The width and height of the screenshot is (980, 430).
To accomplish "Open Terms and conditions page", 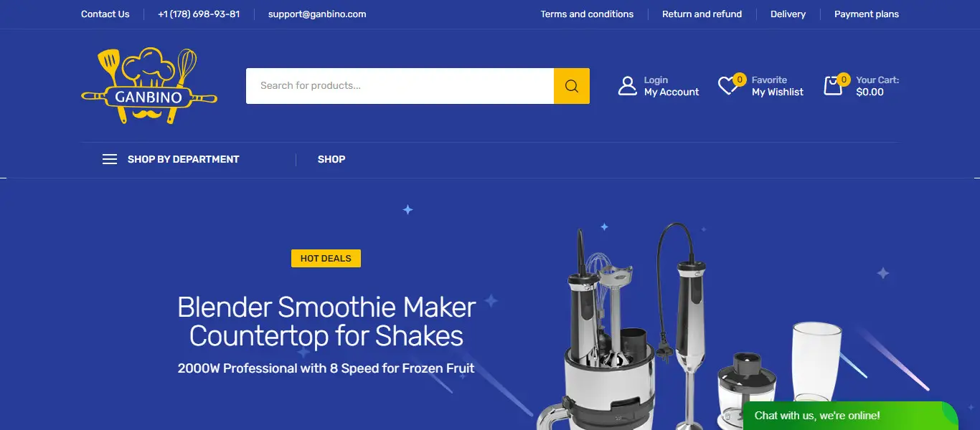I will pos(587,14).
